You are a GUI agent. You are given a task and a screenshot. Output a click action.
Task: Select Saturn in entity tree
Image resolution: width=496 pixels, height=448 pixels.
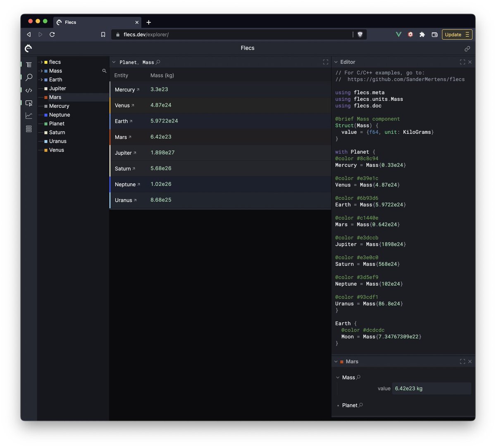pos(57,133)
